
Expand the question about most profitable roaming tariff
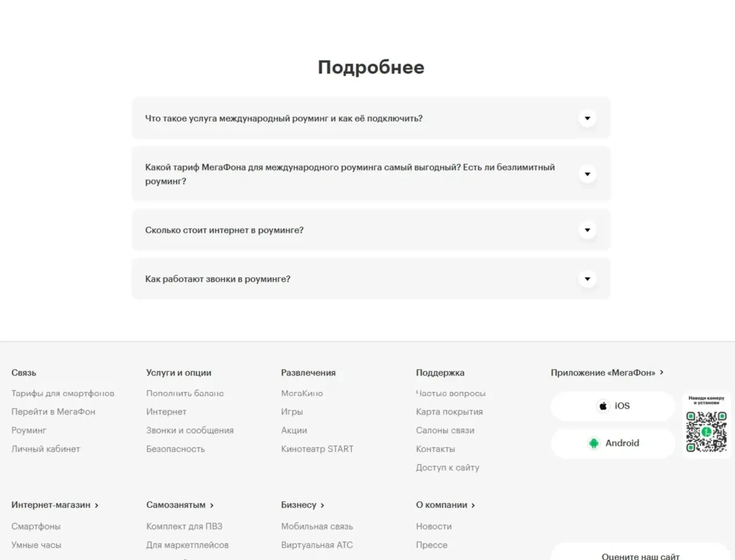[371, 174]
